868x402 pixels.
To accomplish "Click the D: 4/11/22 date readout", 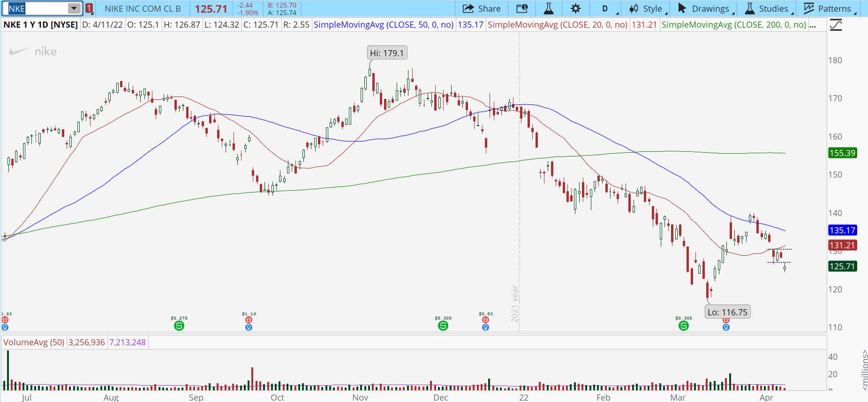I will tap(102, 25).
